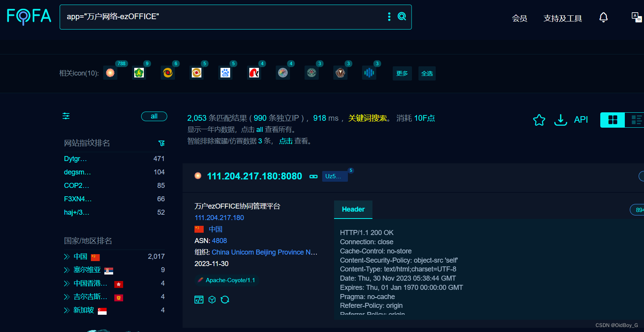Click the ASN 4808 link

pyautogui.click(x=219, y=241)
